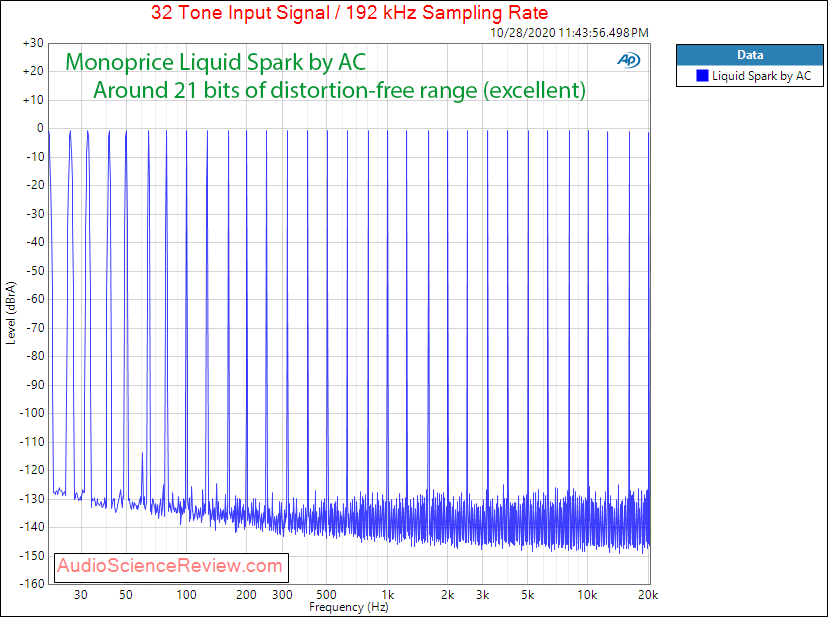
Task: Click the 500 tick on the frequency axis
Action: point(327,595)
